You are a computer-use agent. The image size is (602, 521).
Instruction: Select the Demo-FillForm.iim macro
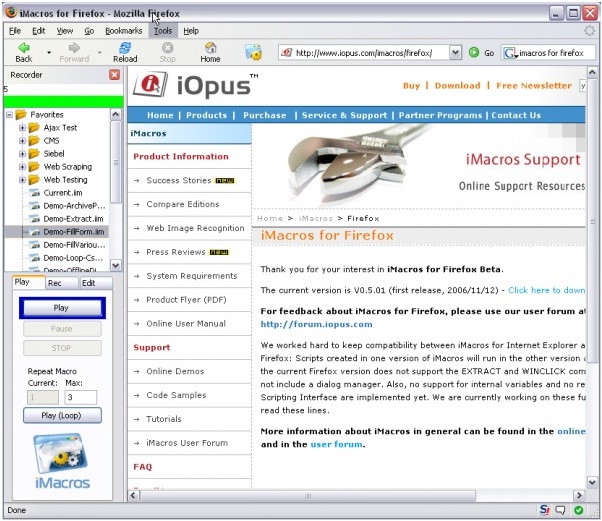coord(74,232)
